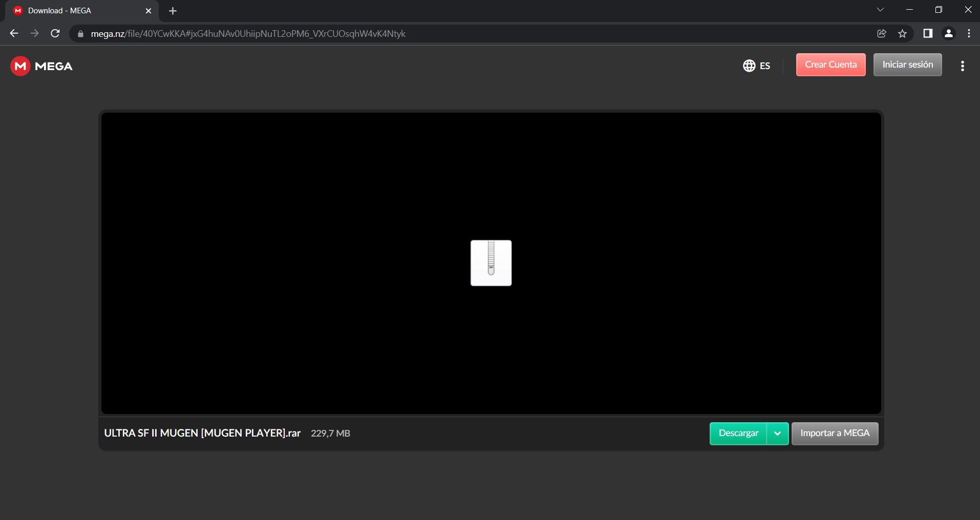Open MEGA three-dot options menu
This screenshot has height=520, width=980.
coord(963,66)
